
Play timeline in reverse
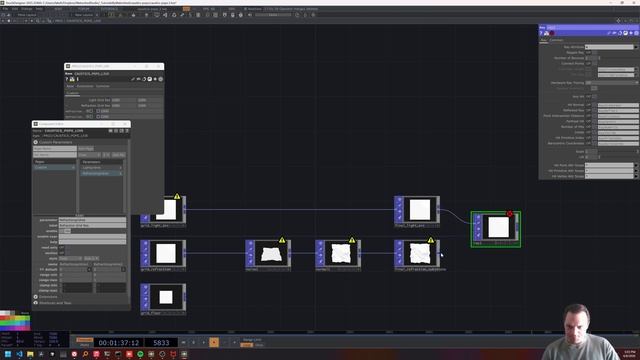point(204,342)
